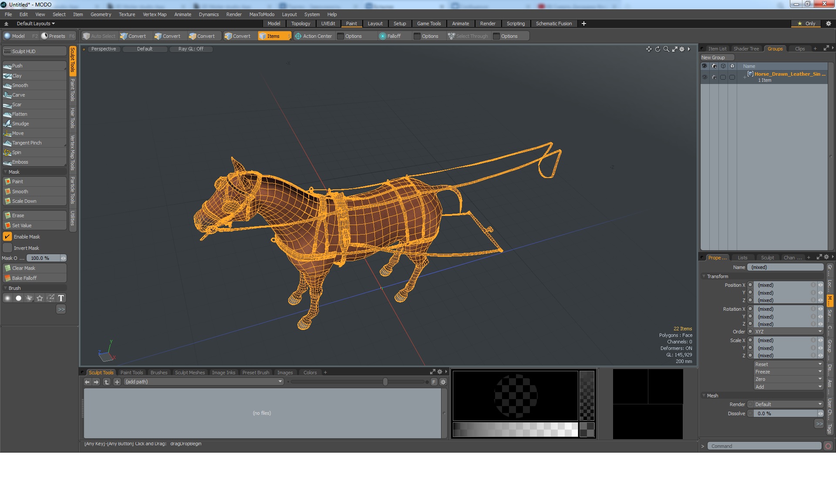
Task: Click the Bake Falloff button
Action: coord(34,278)
